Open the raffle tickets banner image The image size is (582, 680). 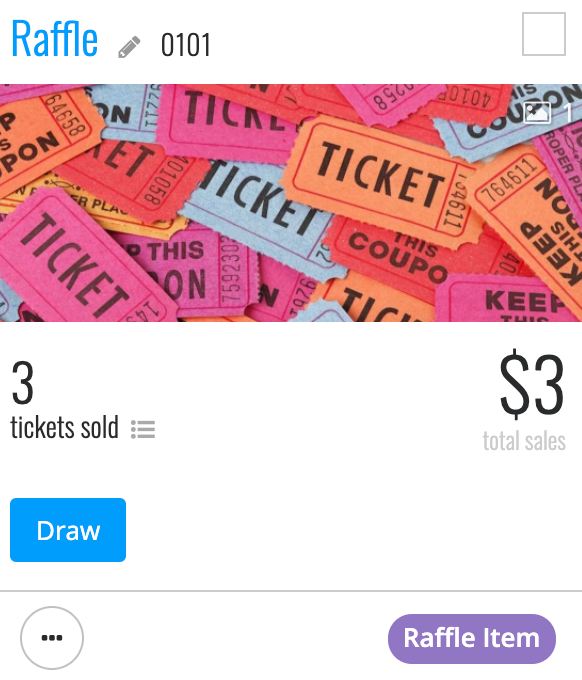pyautogui.click(x=291, y=203)
